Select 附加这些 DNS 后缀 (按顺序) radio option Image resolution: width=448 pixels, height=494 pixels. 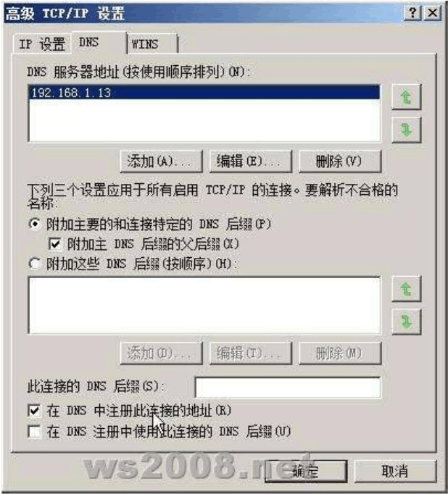[35, 264]
